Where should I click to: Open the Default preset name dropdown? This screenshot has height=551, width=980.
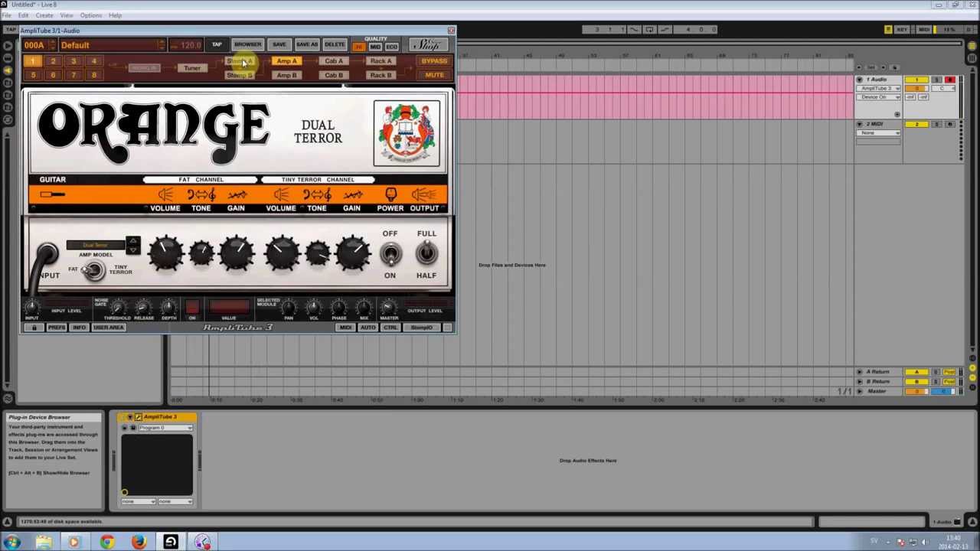point(111,45)
